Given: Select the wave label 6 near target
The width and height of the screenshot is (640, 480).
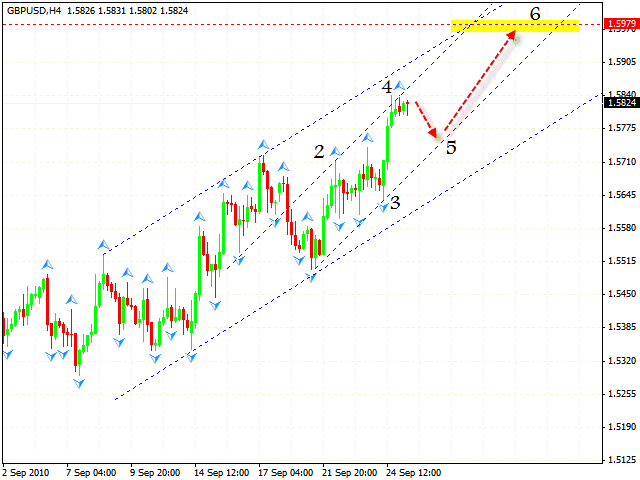Looking at the screenshot, I should point(535,13).
